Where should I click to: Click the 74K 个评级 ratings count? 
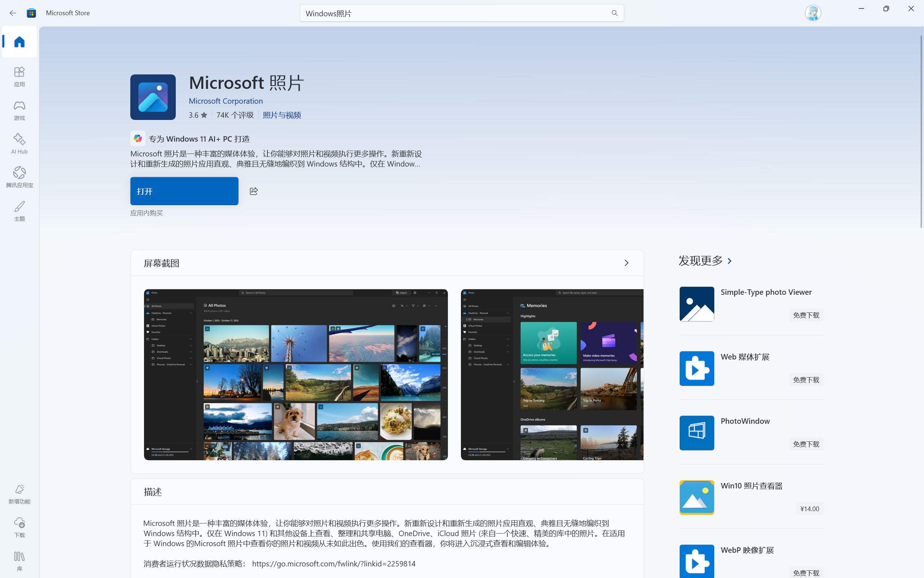coord(235,115)
